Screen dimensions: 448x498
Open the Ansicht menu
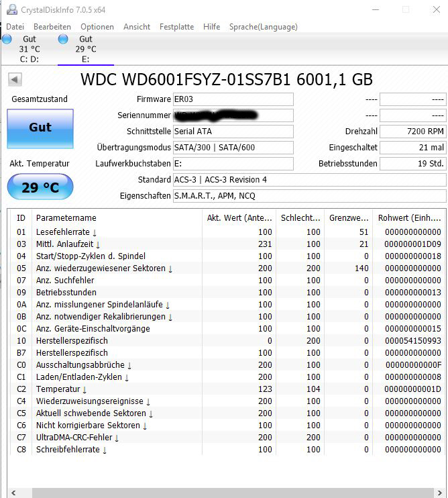(x=137, y=27)
